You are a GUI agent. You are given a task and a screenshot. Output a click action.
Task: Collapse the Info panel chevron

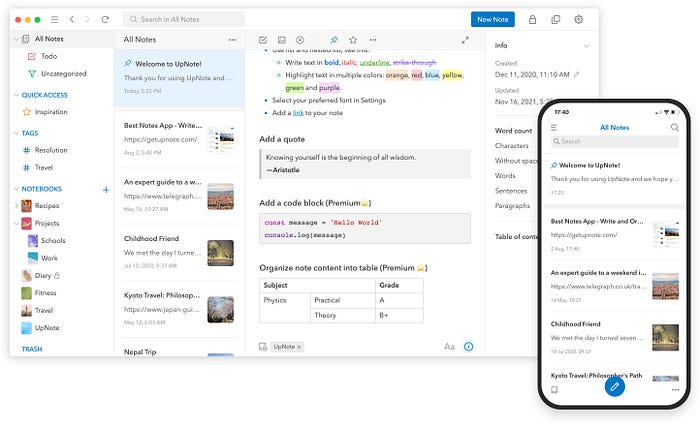click(587, 46)
